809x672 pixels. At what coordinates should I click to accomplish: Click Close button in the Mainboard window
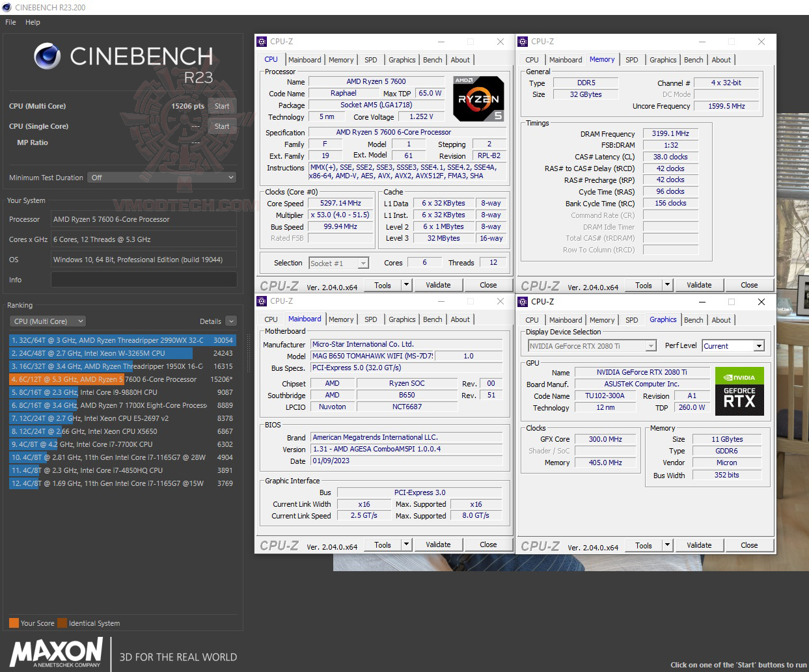coord(488,544)
